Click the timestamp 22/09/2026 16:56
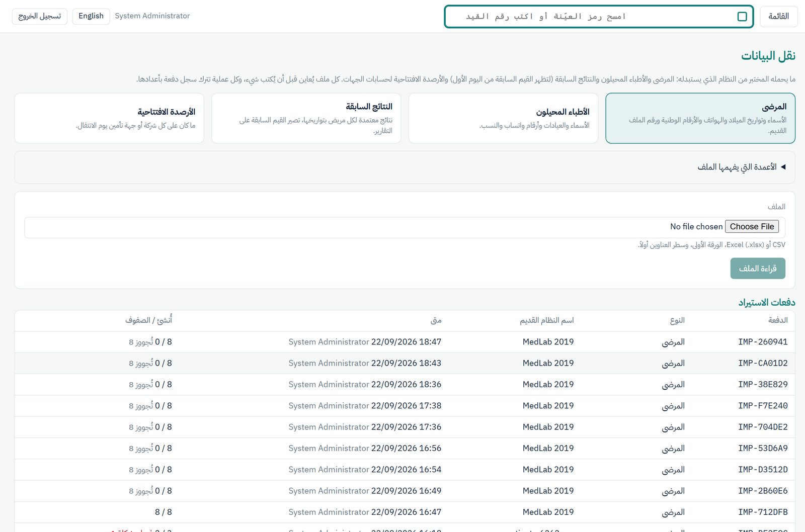This screenshot has height=532, width=805. 406,448
